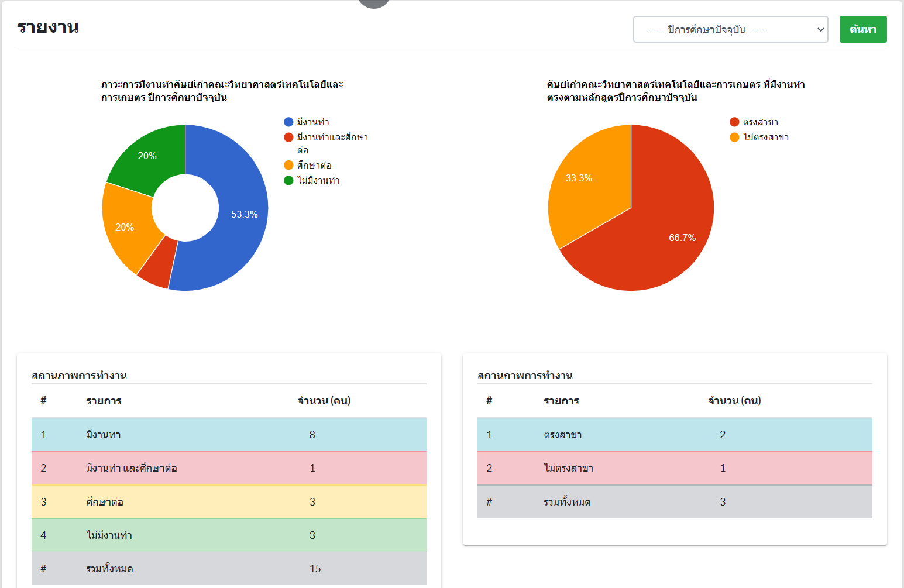Click left table รายการ column header
Screen dimensions: 904x588
(x=104, y=401)
